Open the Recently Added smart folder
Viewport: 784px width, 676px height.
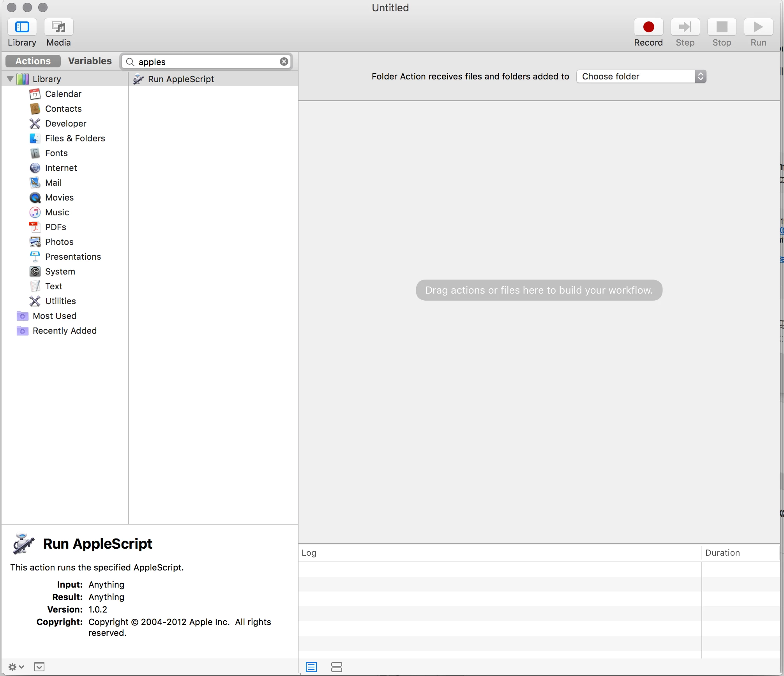64,331
